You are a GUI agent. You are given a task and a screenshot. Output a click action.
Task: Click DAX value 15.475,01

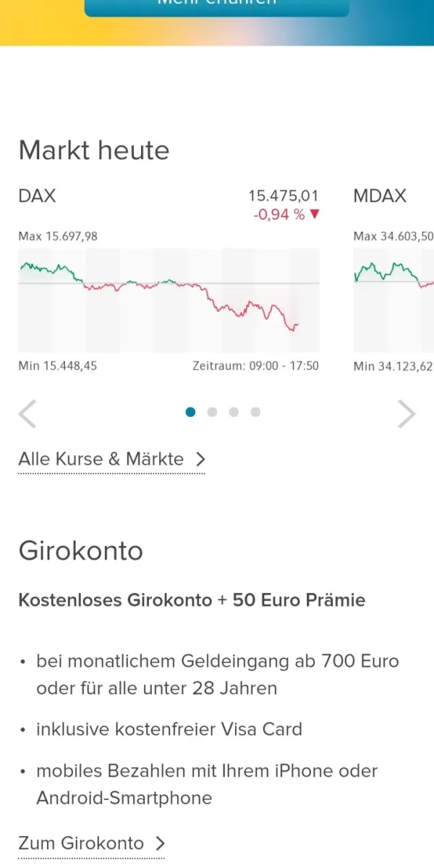(283, 195)
